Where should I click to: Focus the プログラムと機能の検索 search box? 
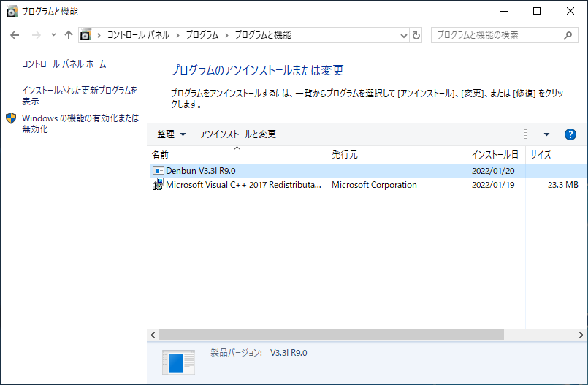click(505, 35)
